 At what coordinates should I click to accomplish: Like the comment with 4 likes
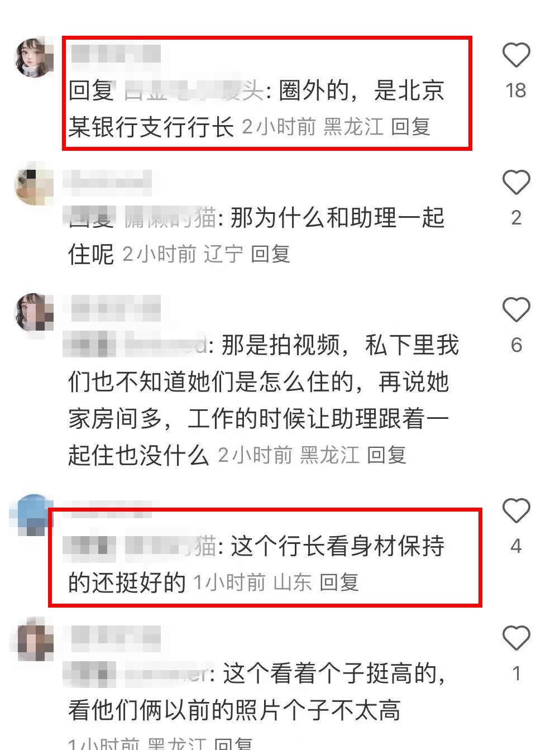[516, 511]
